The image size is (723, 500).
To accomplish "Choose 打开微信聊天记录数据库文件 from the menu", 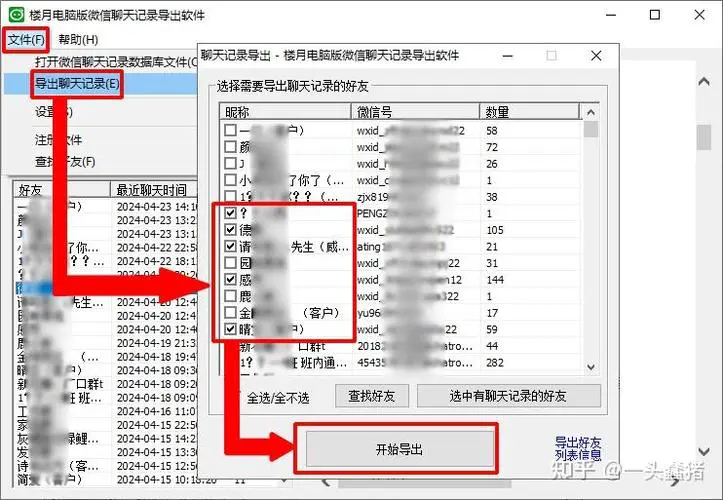I will [x=116, y=62].
